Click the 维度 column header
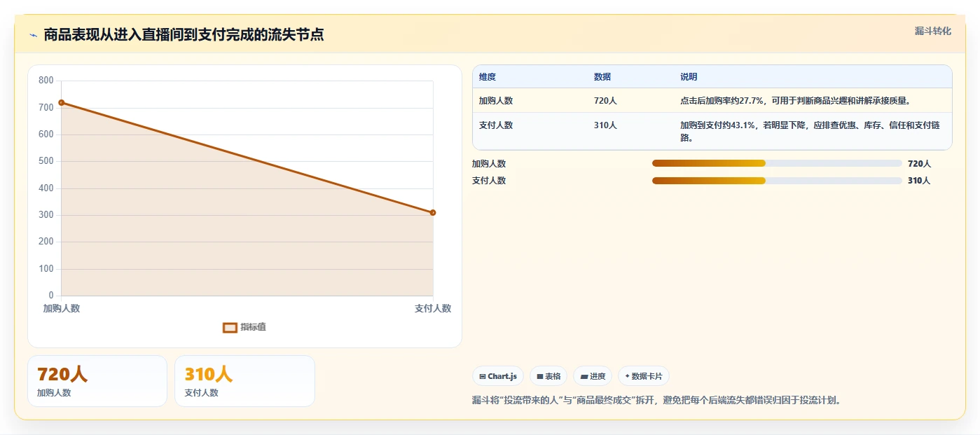The image size is (980, 435). tap(488, 77)
